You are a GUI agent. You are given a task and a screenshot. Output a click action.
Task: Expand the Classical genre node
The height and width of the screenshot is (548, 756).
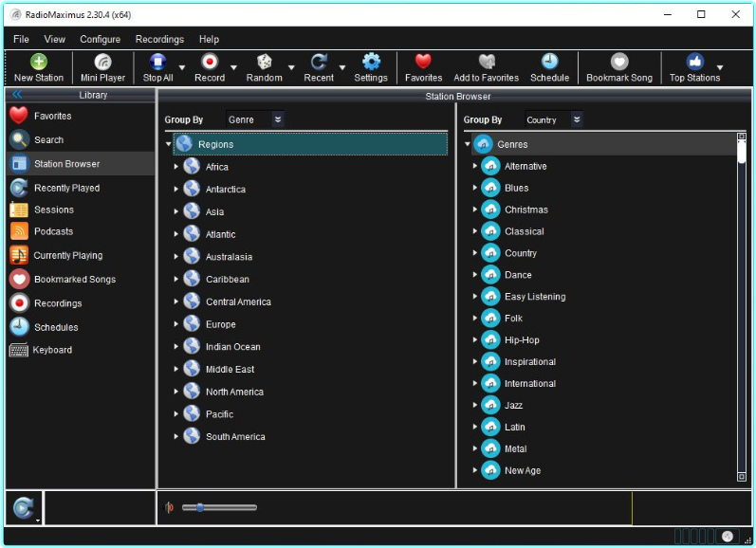coord(475,231)
